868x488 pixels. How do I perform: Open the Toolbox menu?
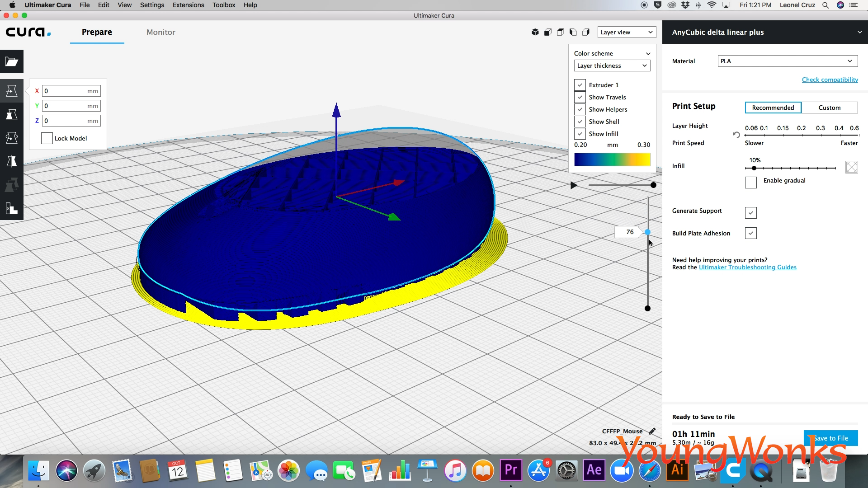224,5
